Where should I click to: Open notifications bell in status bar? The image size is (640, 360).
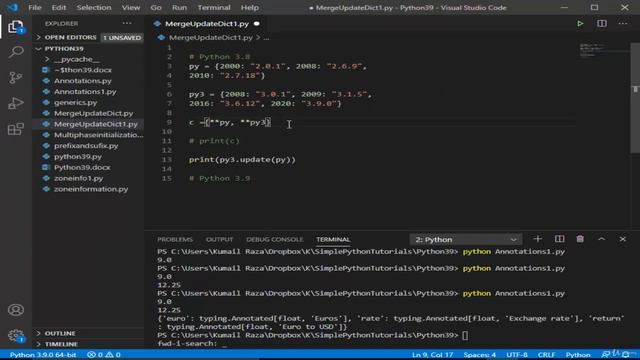click(626, 355)
